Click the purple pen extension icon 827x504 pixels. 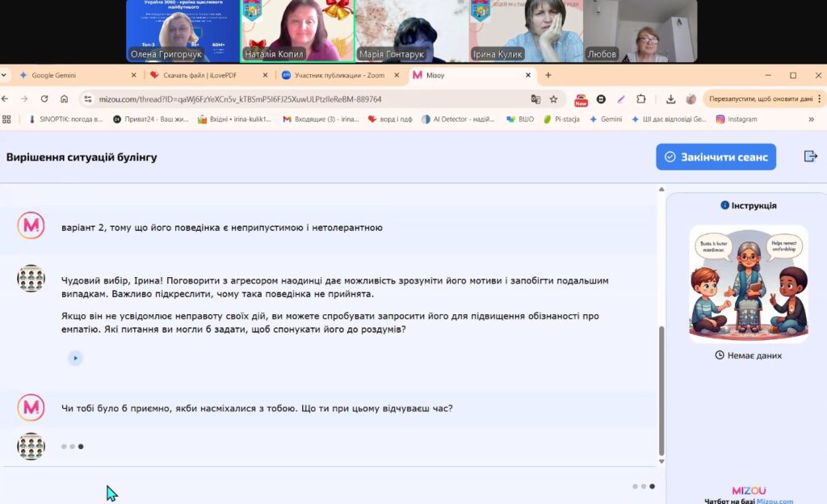(x=621, y=99)
